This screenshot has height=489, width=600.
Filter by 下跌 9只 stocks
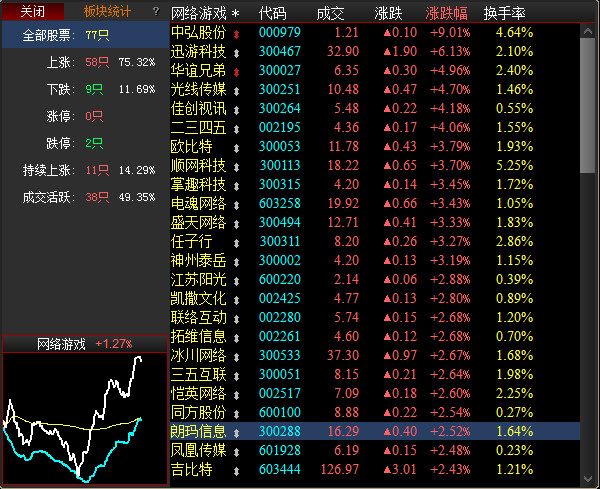[x=82, y=89]
